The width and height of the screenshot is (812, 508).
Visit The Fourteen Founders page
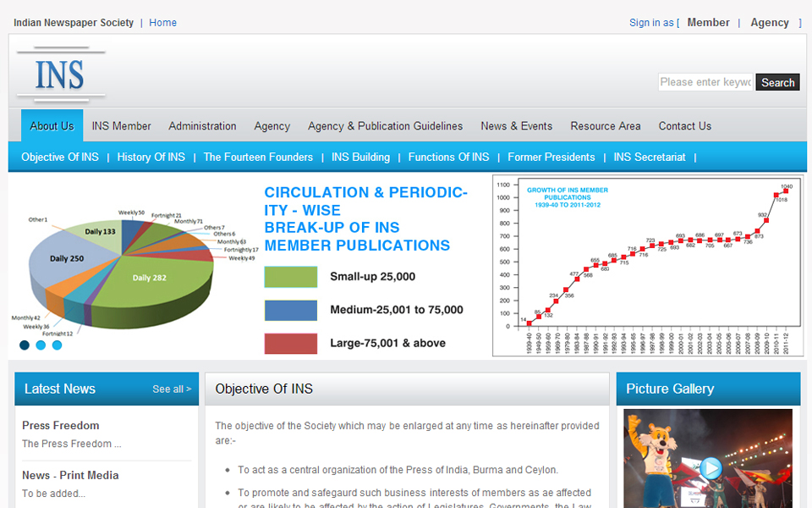coord(258,157)
